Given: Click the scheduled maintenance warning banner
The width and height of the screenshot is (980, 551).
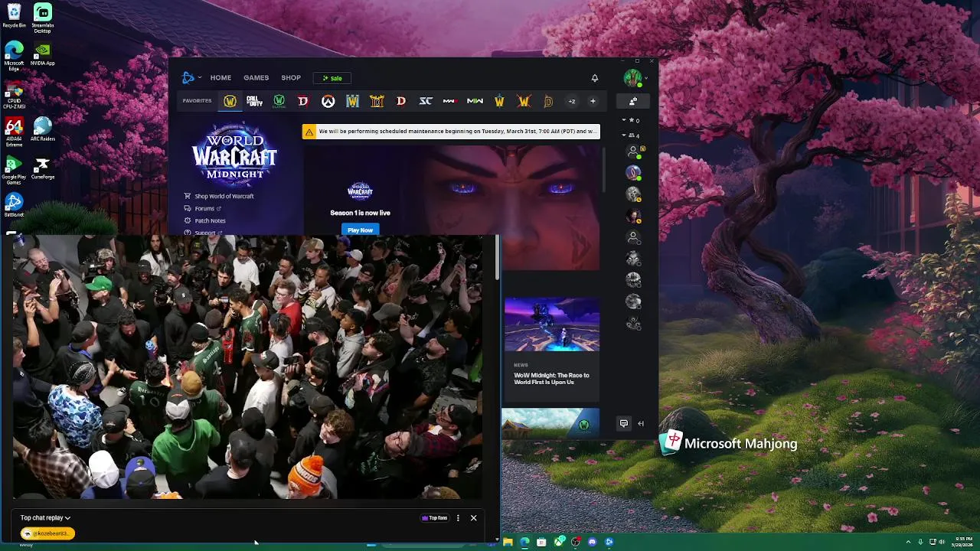Looking at the screenshot, I should 451,132.
